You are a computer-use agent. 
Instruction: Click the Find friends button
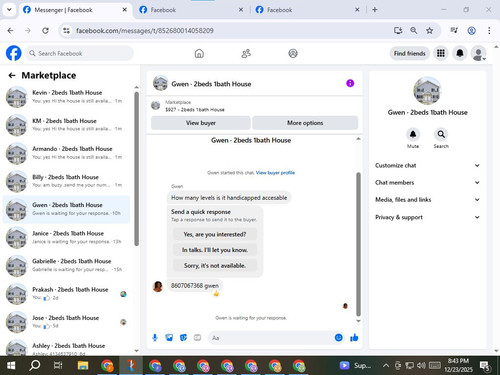coord(409,53)
